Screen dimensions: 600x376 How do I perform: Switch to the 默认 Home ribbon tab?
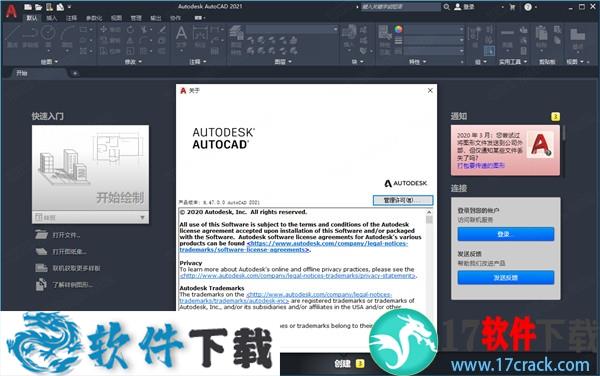tap(32, 18)
